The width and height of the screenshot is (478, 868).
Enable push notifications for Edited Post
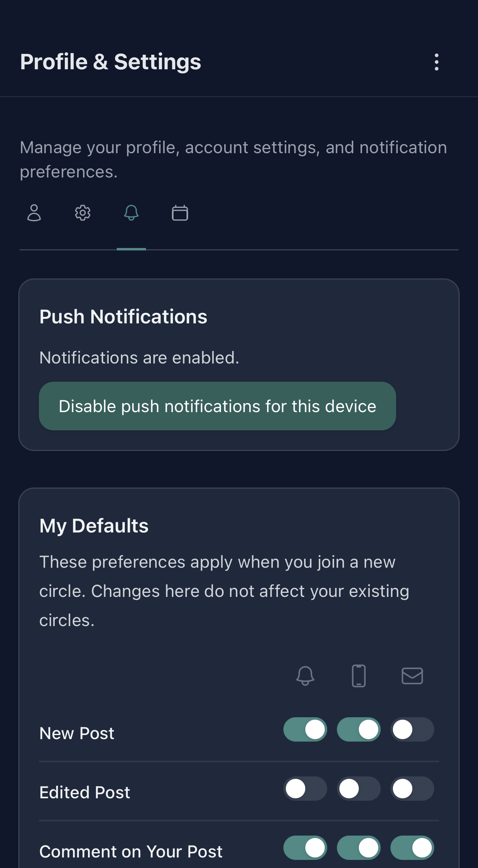click(305, 789)
